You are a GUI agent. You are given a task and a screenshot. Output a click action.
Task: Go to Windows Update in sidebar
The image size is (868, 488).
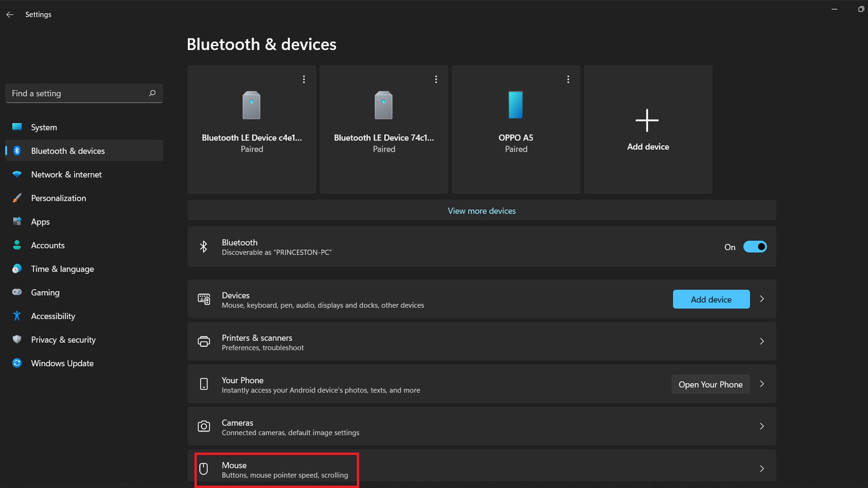[62, 363]
